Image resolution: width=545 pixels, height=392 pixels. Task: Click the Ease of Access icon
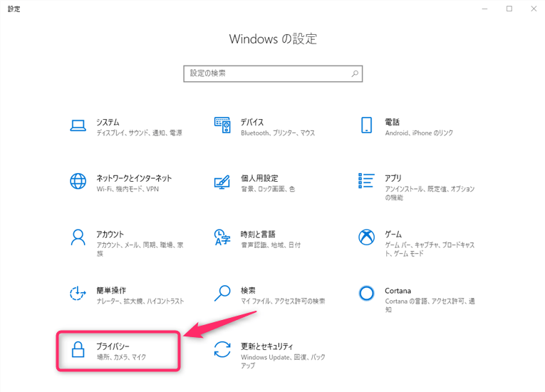pyautogui.click(x=78, y=293)
